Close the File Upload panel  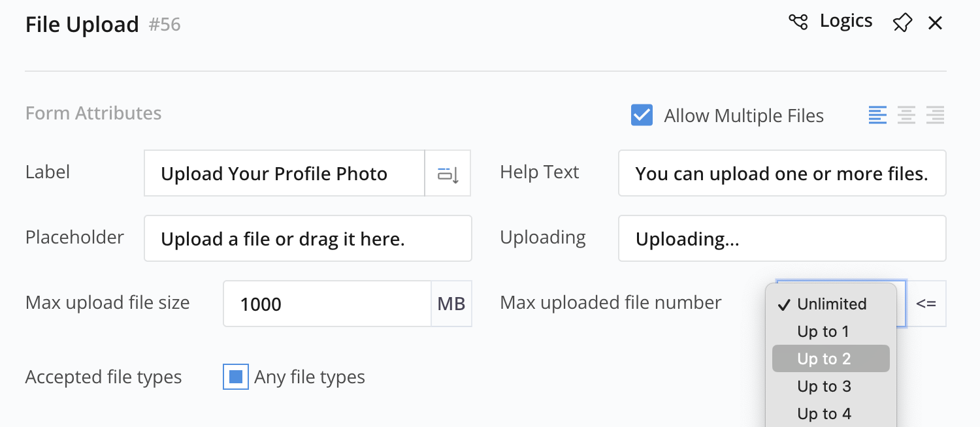[935, 24]
